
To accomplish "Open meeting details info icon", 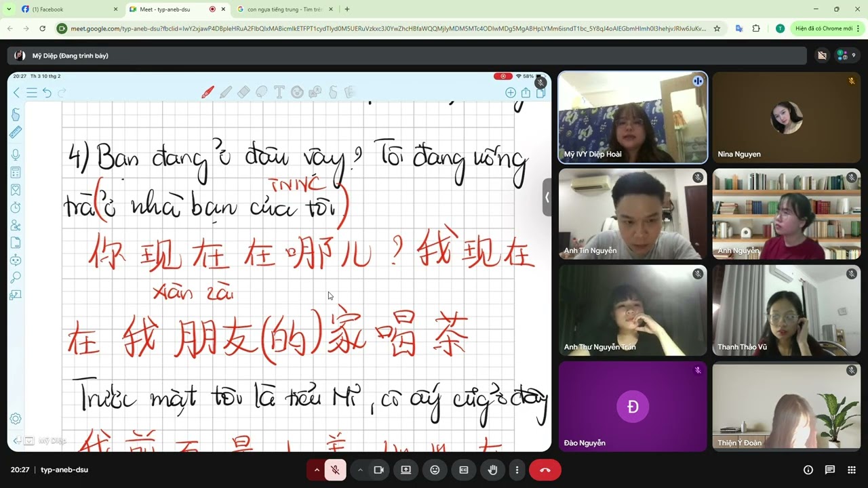I will pyautogui.click(x=808, y=470).
